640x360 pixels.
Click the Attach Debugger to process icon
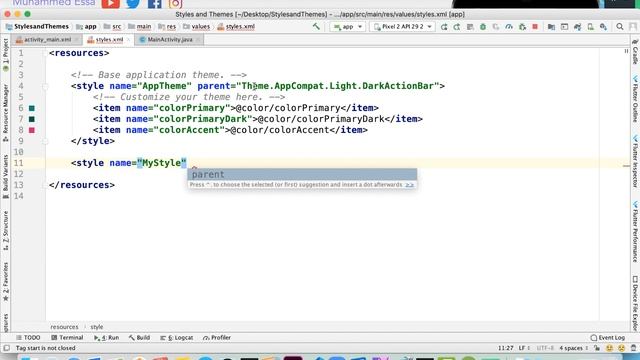click(x=522, y=27)
